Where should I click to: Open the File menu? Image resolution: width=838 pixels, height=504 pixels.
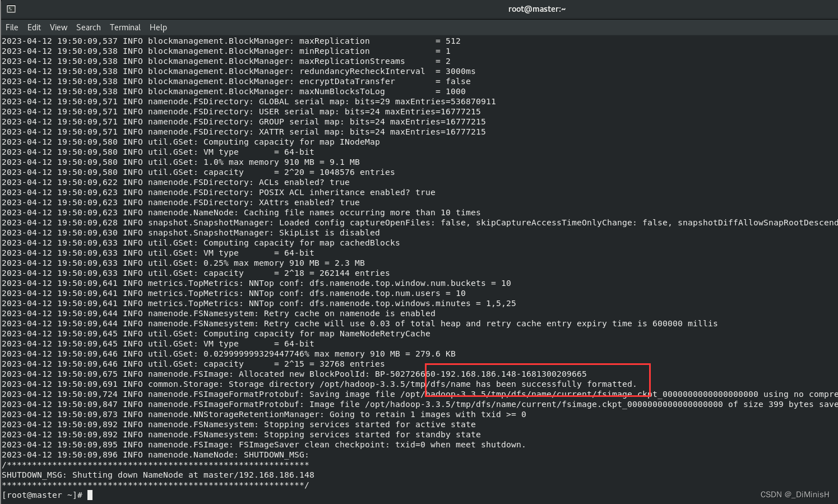coord(12,27)
